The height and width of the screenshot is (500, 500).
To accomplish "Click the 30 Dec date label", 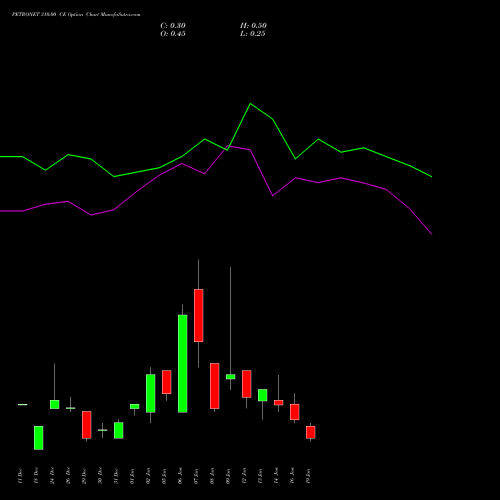I will pyautogui.click(x=100, y=476).
